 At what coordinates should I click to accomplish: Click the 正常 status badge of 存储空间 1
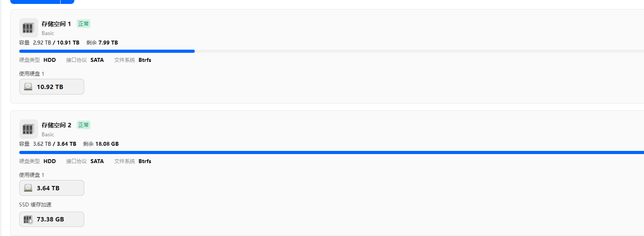(83, 24)
